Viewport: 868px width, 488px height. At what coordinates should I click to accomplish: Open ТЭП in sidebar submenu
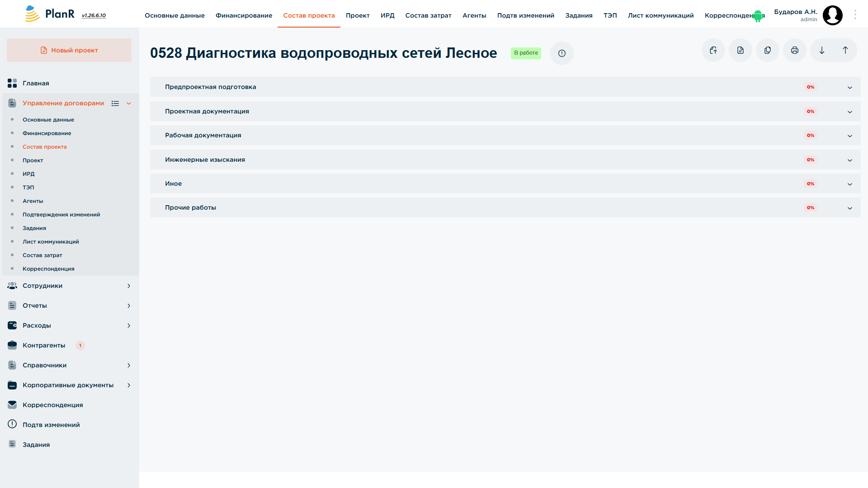coord(28,188)
